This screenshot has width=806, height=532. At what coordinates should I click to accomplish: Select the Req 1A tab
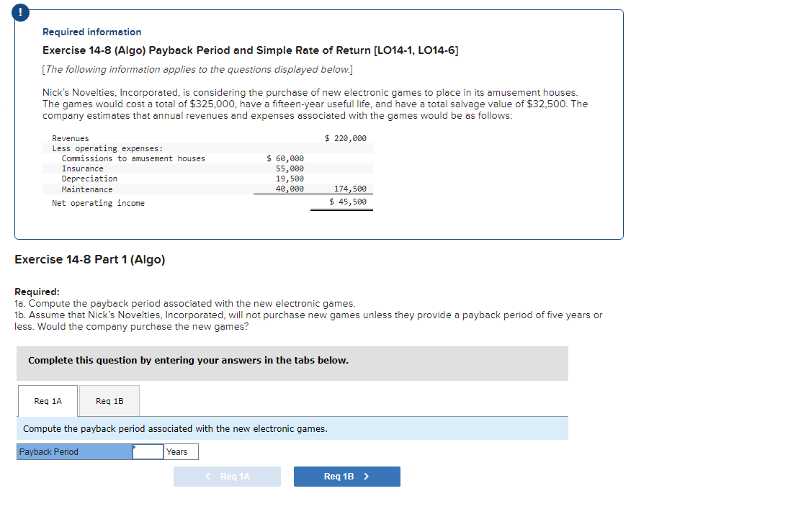coord(48,400)
